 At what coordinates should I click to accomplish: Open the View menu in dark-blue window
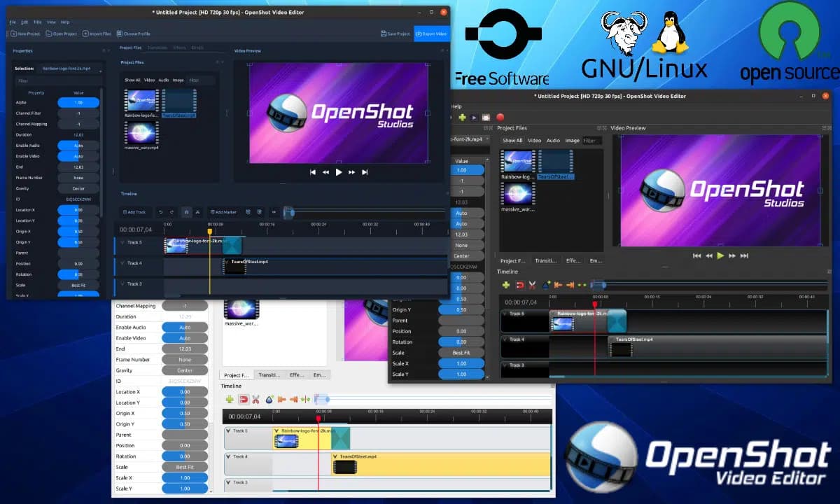[51, 22]
